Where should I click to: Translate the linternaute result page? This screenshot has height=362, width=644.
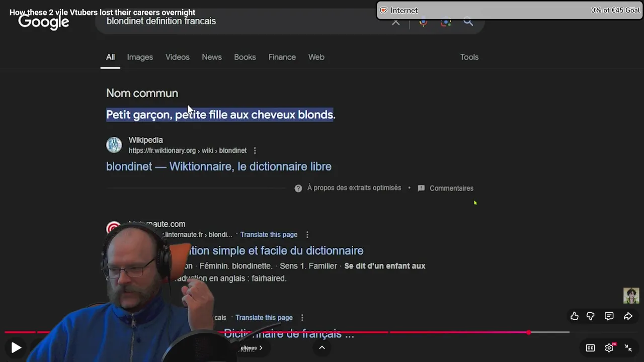(269, 235)
